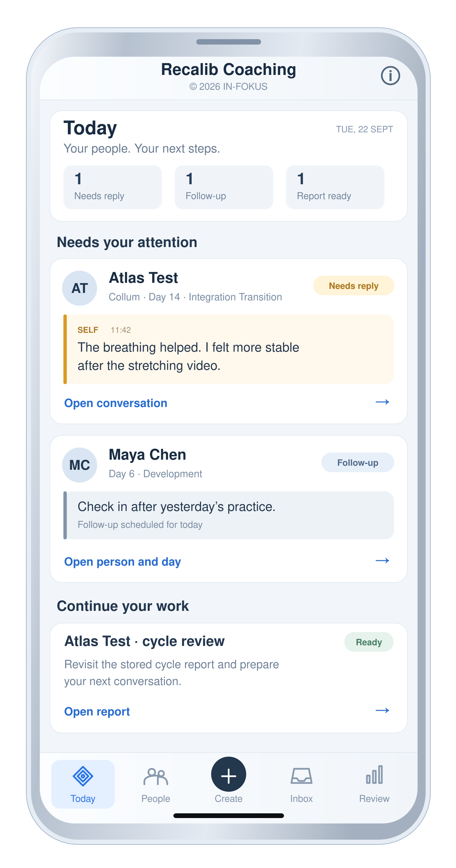
Task: Tap the info icon in header
Action: pyautogui.click(x=390, y=76)
